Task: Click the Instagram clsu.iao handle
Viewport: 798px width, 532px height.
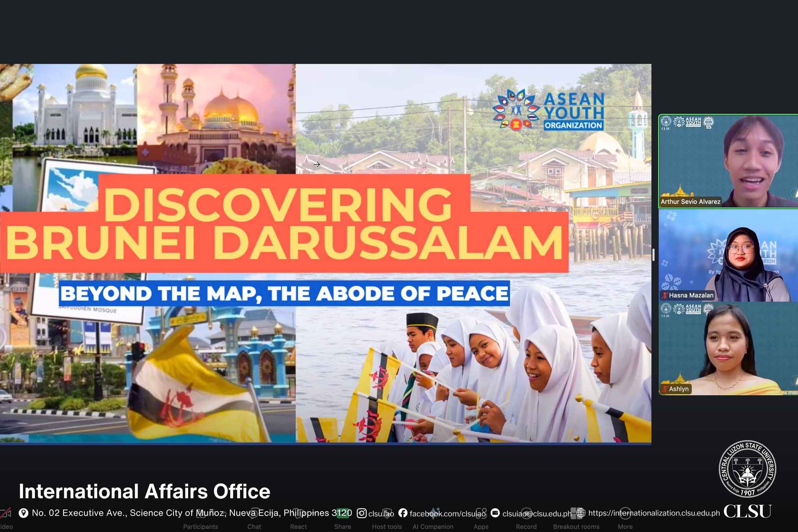Action: (x=380, y=513)
